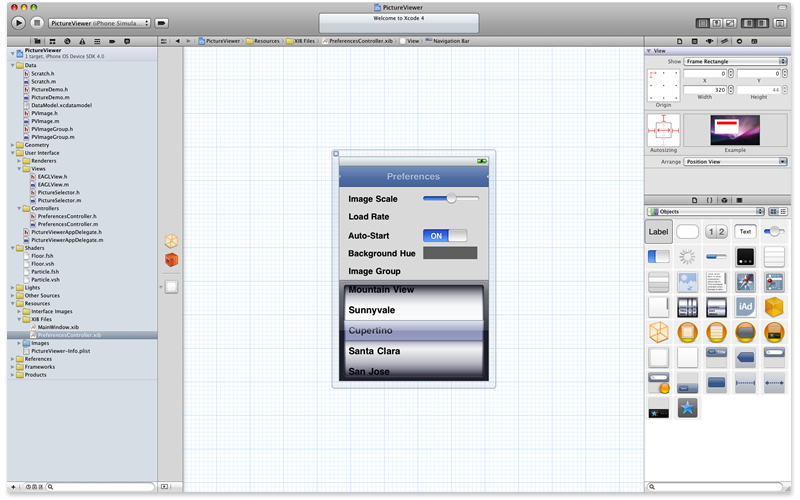800x500 pixels.
Task: Open the Project navigator folder icon
Action: pos(37,41)
